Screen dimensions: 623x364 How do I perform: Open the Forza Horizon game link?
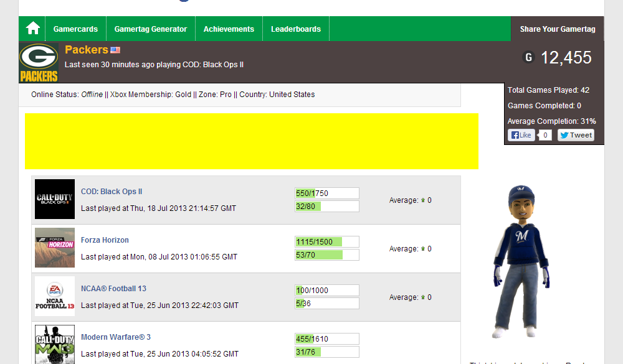click(105, 240)
